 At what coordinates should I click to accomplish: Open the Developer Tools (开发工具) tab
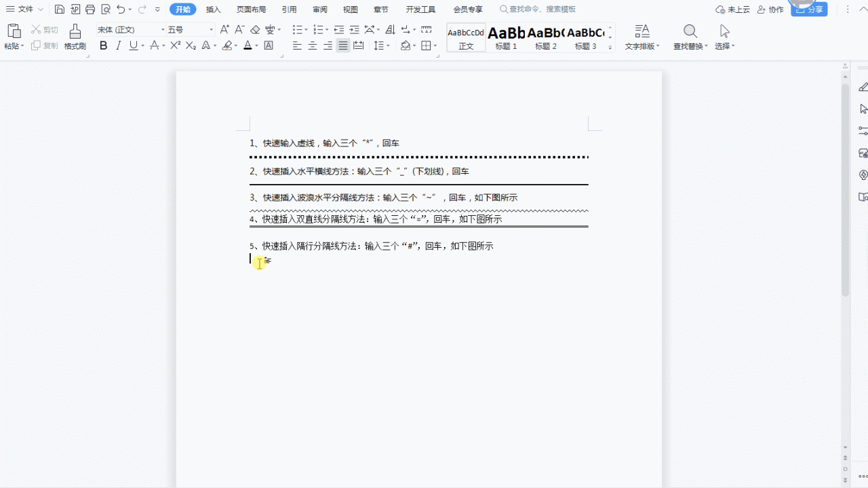tap(420, 10)
